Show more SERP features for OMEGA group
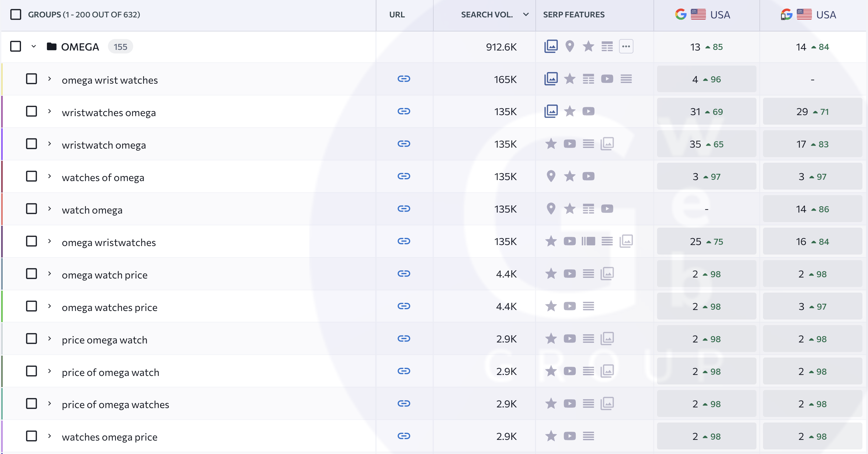This screenshot has height=454, width=868. click(626, 46)
